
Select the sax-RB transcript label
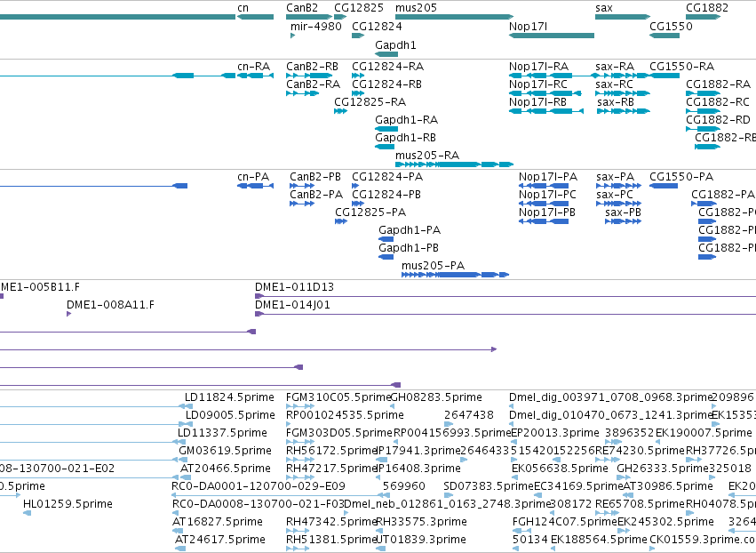pyautogui.click(x=616, y=102)
